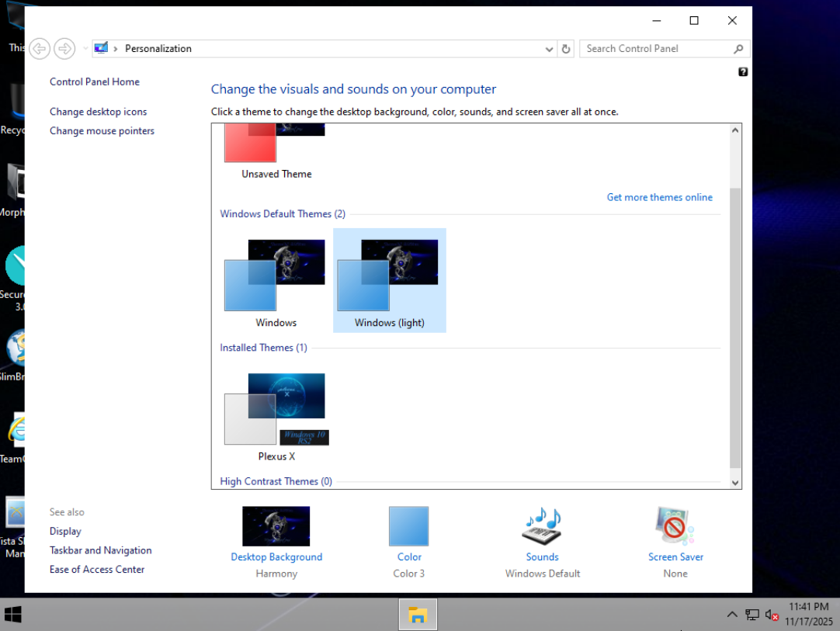
Task: Go forward with the Forward arrow button
Action: (x=64, y=49)
